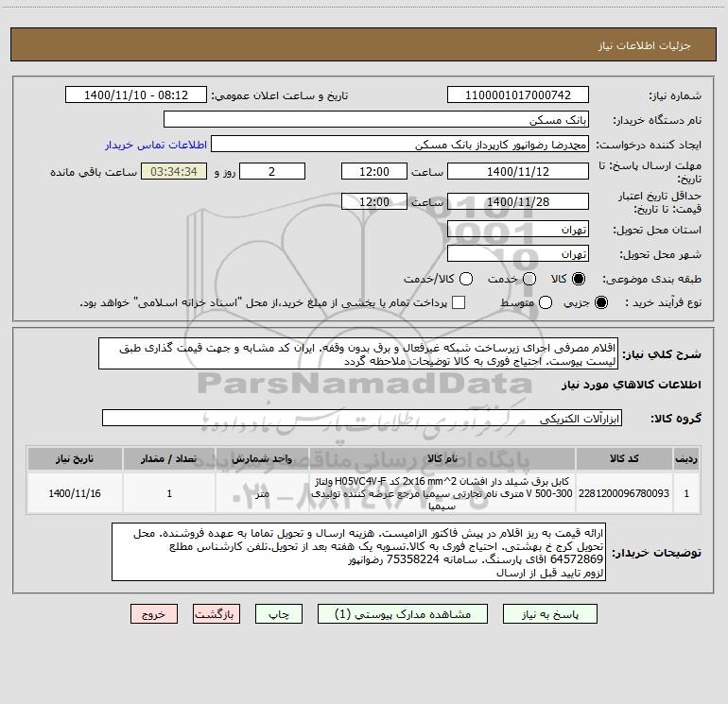The height and width of the screenshot is (704, 728).
Task: Click the نام کالا column header
Action: pyautogui.click(x=442, y=458)
